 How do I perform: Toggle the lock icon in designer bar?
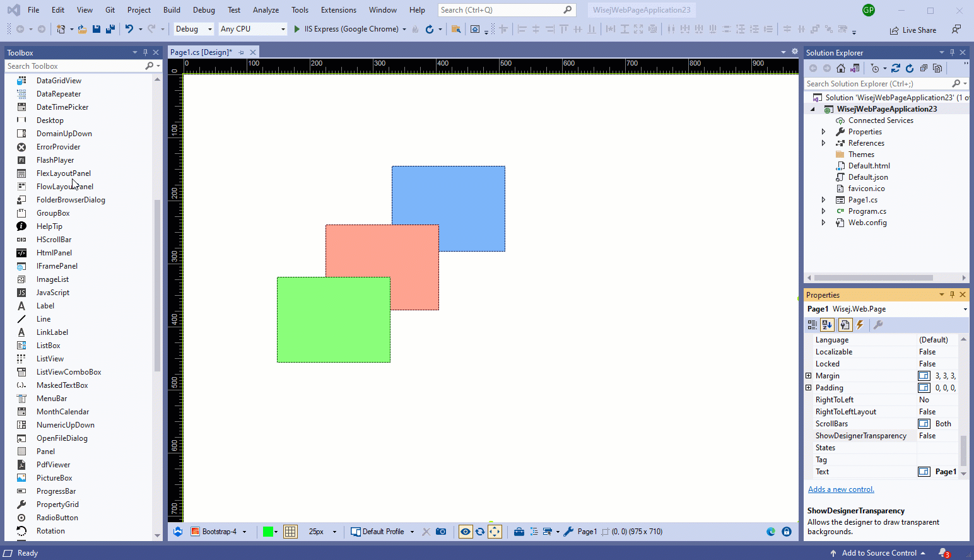787,532
